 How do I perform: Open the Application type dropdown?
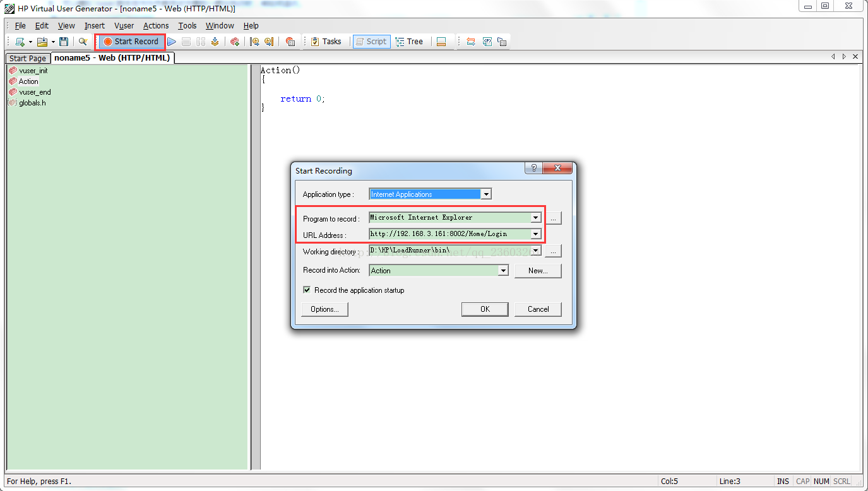pyautogui.click(x=486, y=194)
